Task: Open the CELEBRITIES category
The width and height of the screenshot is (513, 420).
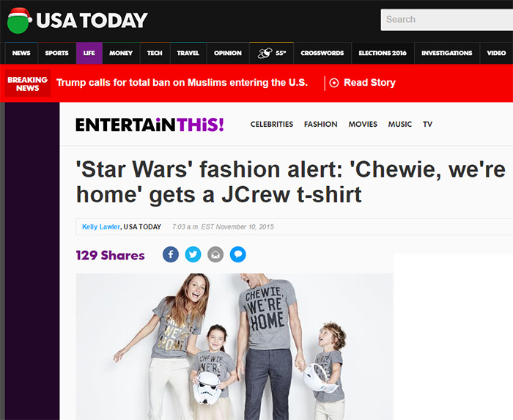Action: [x=272, y=125]
